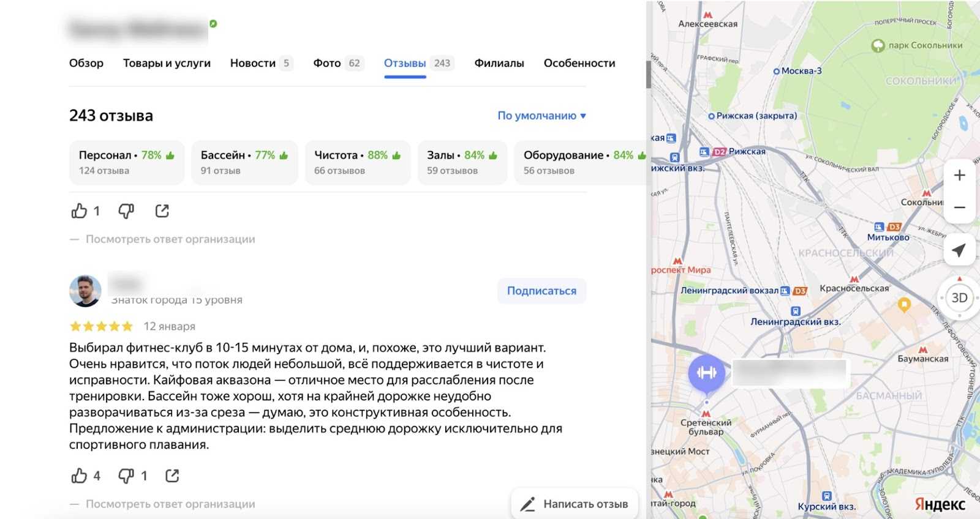Zoom out the map with minus button

(959, 207)
